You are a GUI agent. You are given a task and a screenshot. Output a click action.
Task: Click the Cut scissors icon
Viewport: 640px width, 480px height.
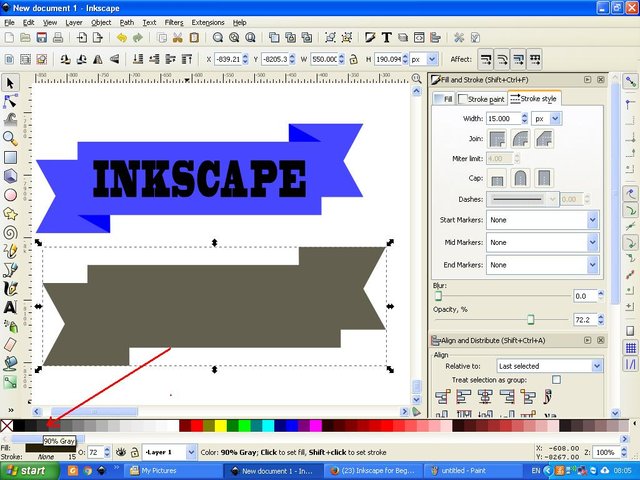[x=178, y=38]
